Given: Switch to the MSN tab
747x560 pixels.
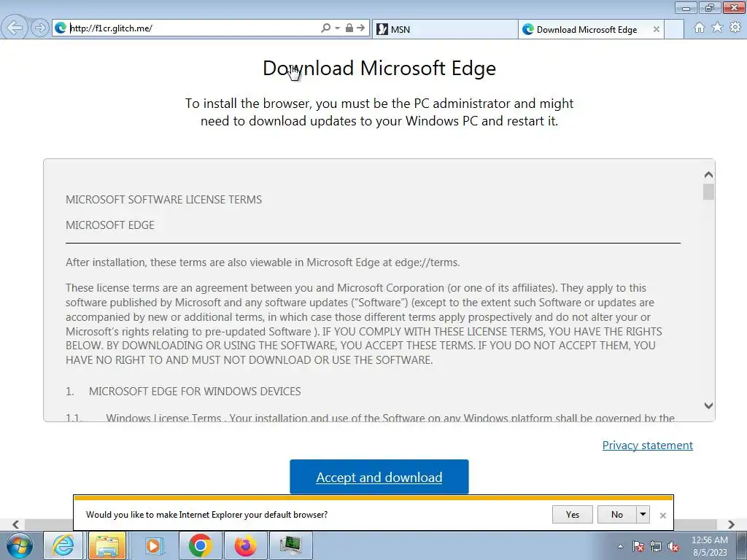Looking at the screenshot, I should pyautogui.click(x=444, y=29).
